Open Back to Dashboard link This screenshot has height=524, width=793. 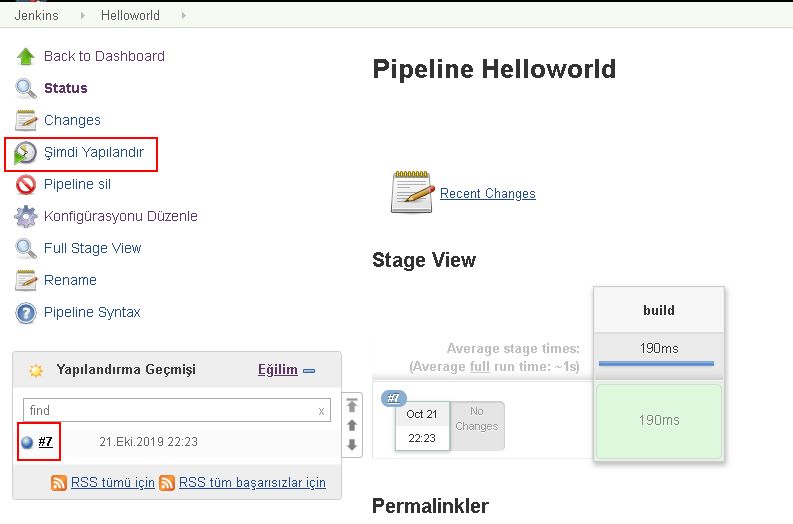coord(104,56)
